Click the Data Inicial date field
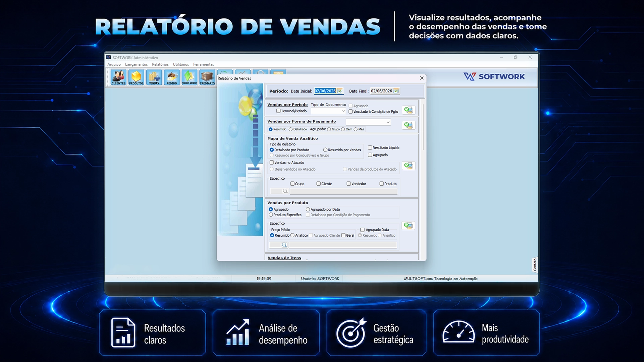Image resolution: width=644 pixels, height=362 pixels. [325, 91]
